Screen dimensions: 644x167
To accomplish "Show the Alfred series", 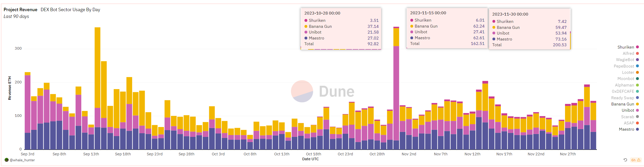I will click(628, 54).
